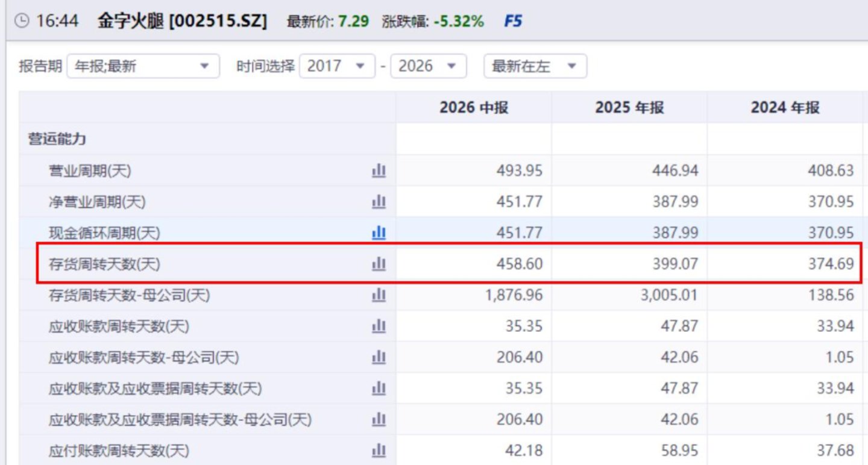Select the 2026 中报 column header
This screenshot has height=465, width=868.
(x=474, y=108)
